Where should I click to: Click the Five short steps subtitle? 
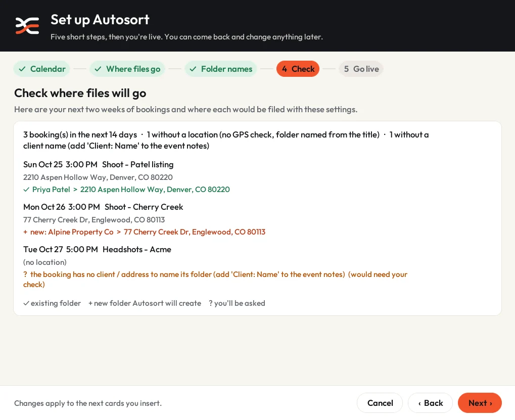(x=186, y=37)
